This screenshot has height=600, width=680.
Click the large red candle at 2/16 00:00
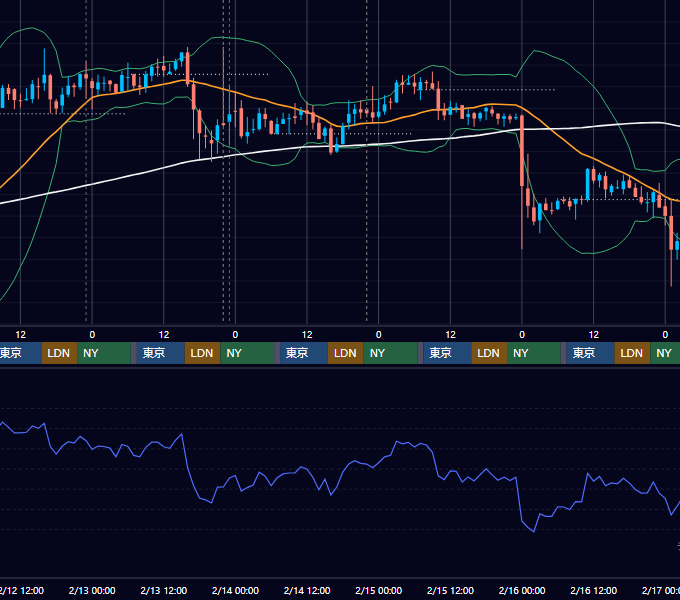coord(522,152)
